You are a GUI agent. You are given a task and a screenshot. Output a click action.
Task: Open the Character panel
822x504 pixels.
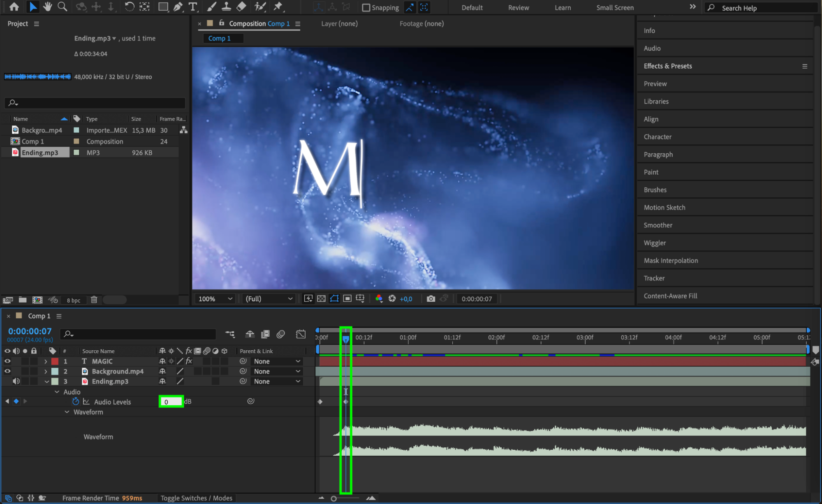pos(657,137)
